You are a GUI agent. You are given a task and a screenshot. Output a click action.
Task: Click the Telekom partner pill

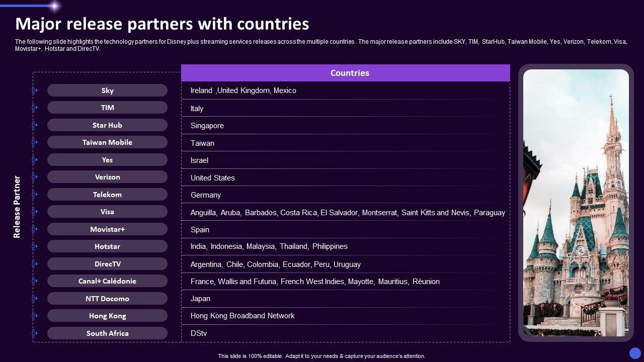pyautogui.click(x=107, y=195)
